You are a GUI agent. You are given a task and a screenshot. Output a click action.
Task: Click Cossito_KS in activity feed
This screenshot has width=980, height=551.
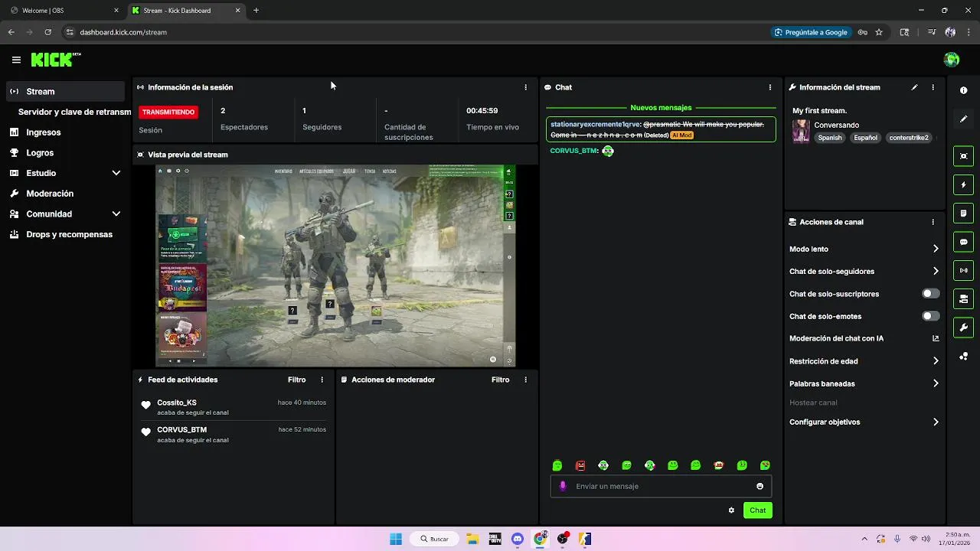coord(177,403)
